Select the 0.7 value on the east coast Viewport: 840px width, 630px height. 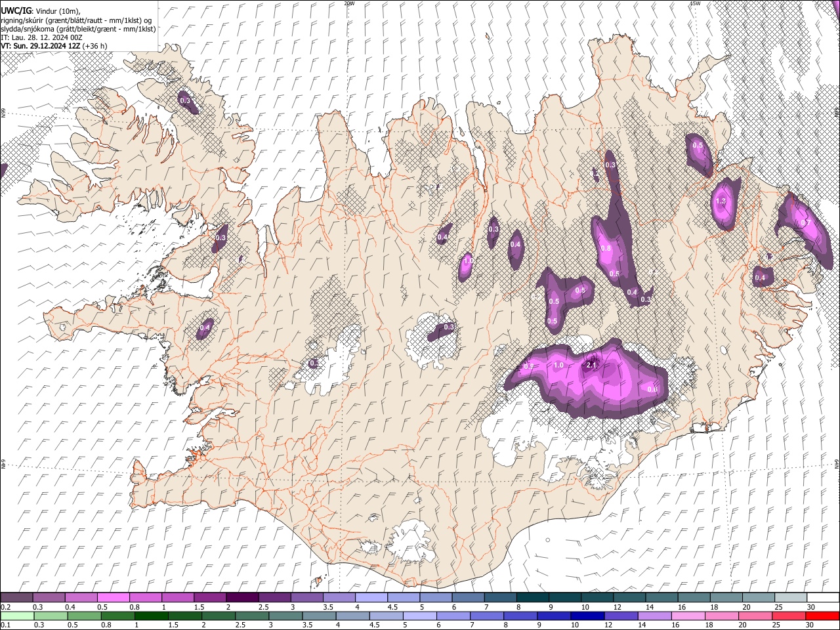click(806, 223)
